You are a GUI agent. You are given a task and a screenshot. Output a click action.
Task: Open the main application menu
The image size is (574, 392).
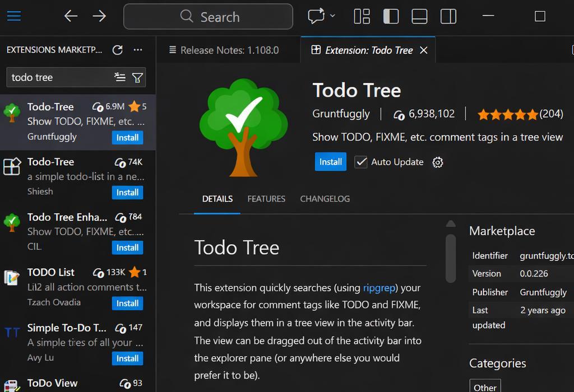[13, 16]
